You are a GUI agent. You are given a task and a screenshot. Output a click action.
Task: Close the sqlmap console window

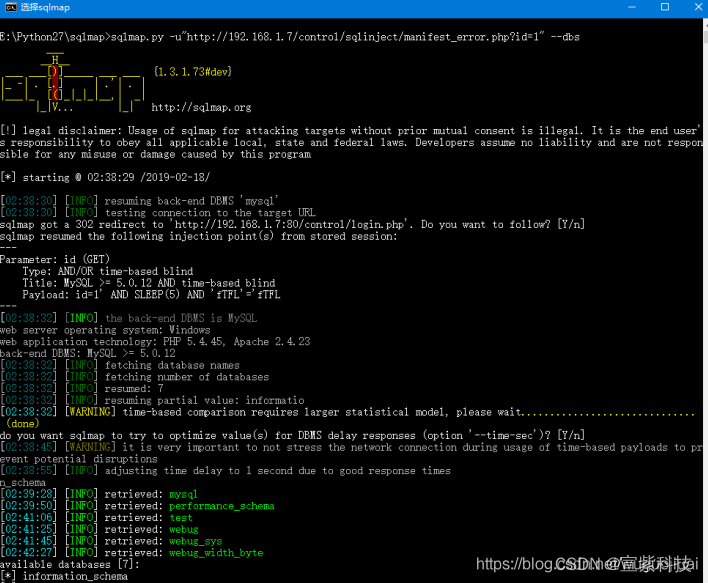[698, 7]
